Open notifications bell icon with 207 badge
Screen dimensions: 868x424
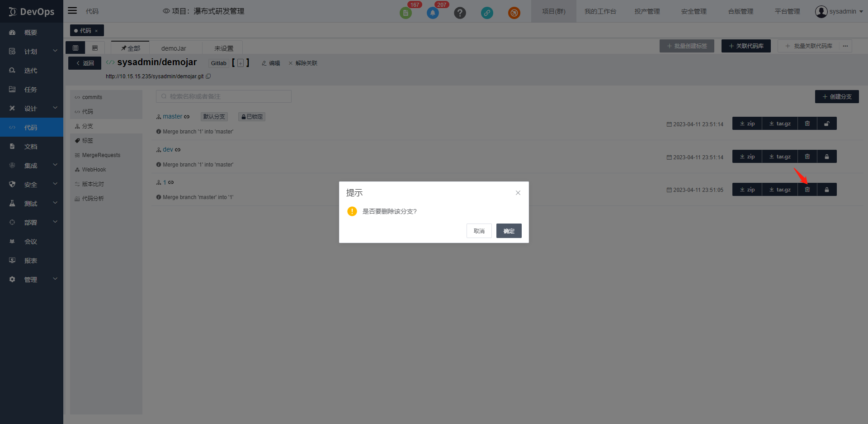coord(433,13)
